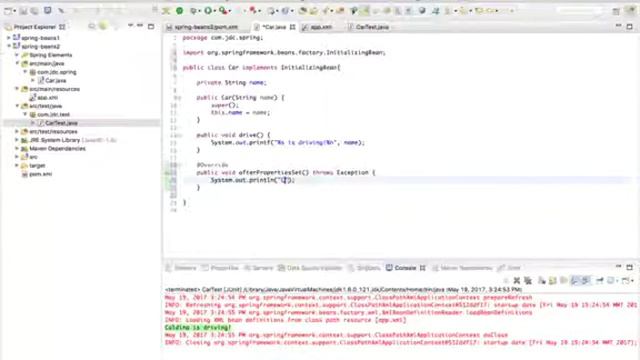Minimize the editor area
The image size is (640, 360).
click(618, 26)
